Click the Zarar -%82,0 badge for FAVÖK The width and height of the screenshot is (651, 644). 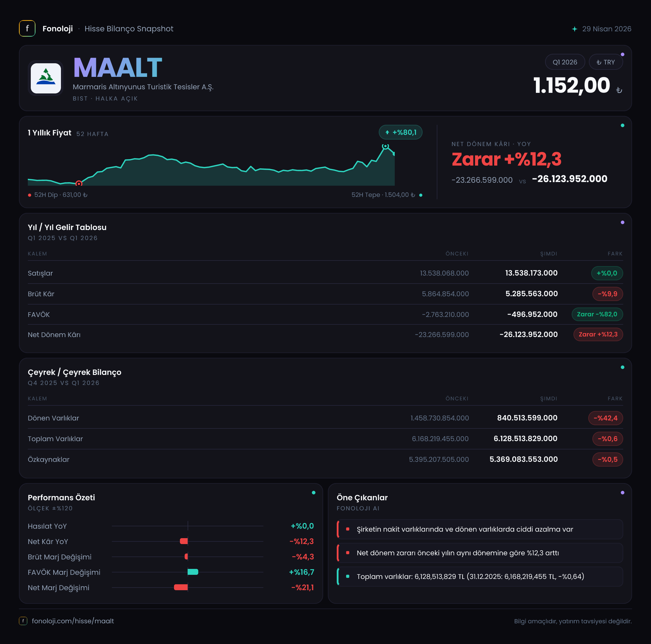coord(597,314)
